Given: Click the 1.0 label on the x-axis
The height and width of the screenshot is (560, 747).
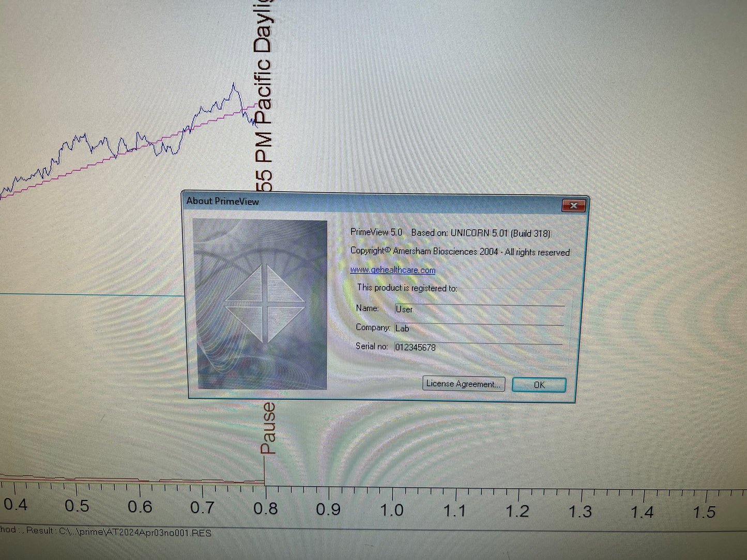Looking at the screenshot, I should [391, 510].
